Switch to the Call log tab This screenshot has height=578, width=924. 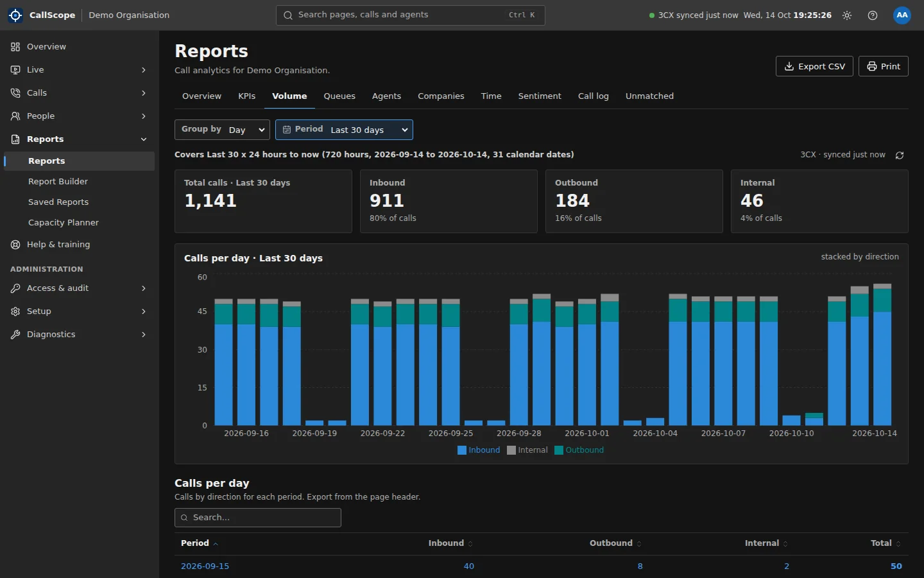[594, 96]
